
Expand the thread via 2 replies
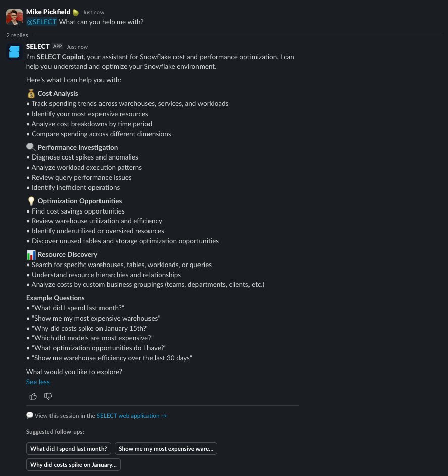click(x=17, y=35)
